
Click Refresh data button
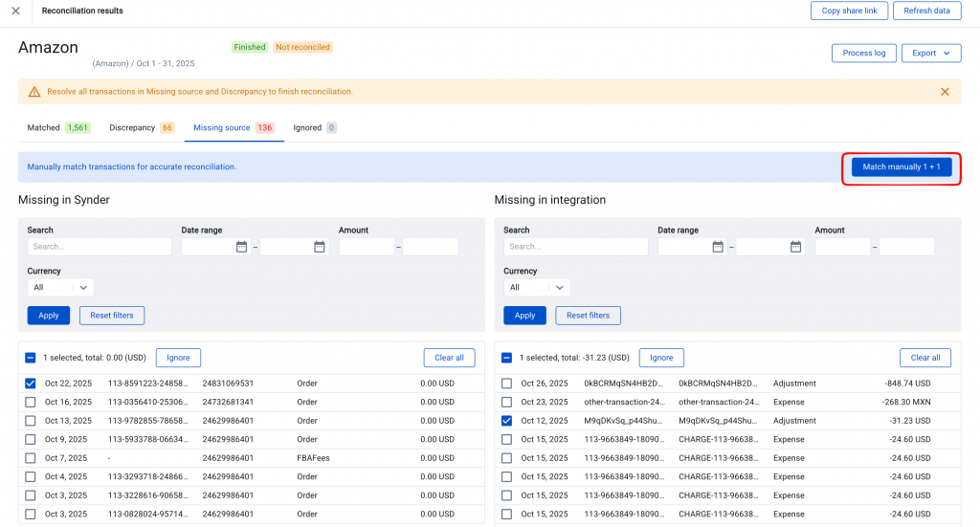point(926,11)
